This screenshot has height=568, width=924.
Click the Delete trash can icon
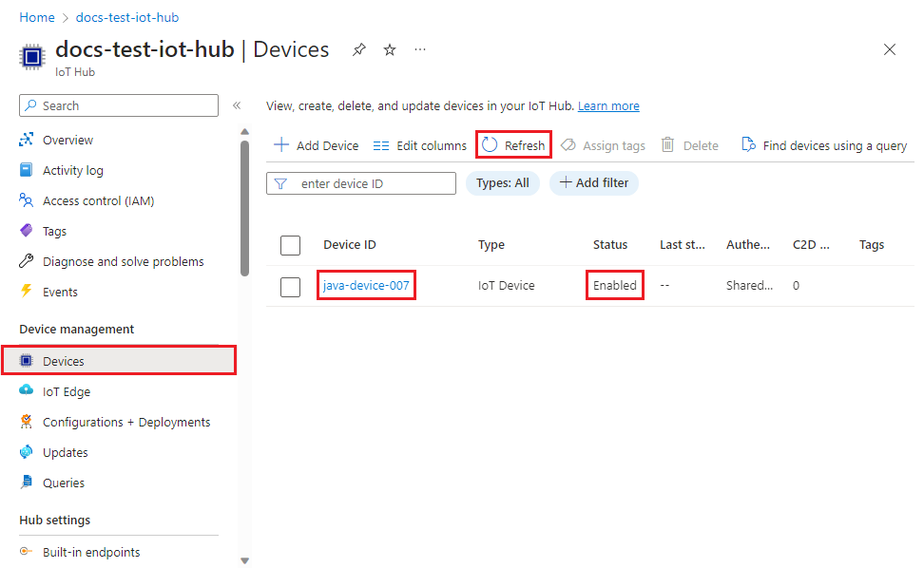coord(667,144)
